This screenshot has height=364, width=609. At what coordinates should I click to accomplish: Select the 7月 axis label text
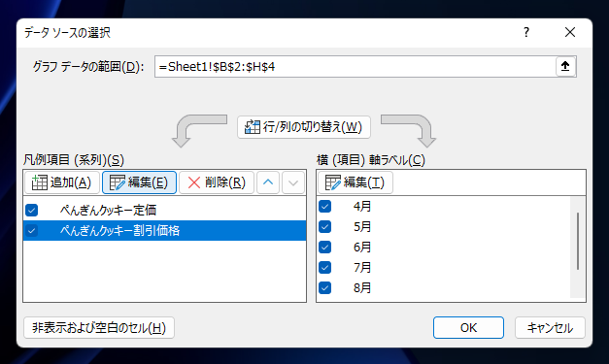click(x=362, y=267)
